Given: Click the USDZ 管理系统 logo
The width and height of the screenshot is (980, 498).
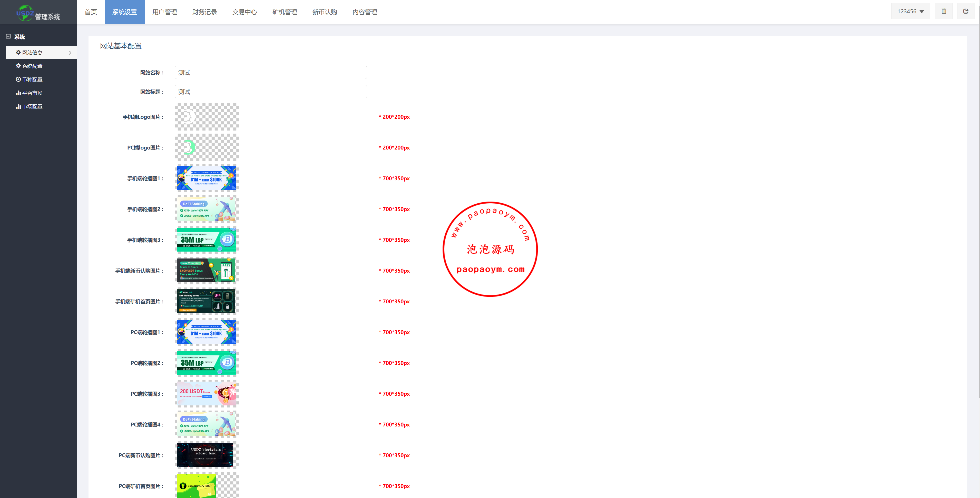Looking at the screenshot, I should click(38, 13).
